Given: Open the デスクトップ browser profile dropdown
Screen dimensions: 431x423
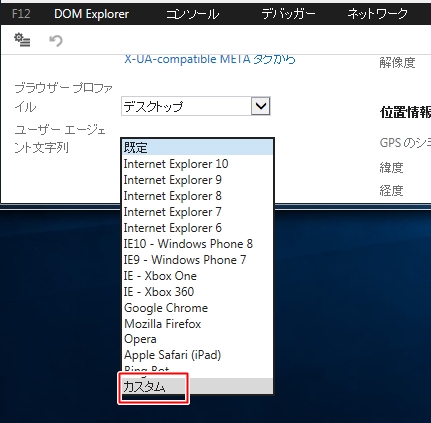Looking at the screenshot, I should (x=196, y=106).
